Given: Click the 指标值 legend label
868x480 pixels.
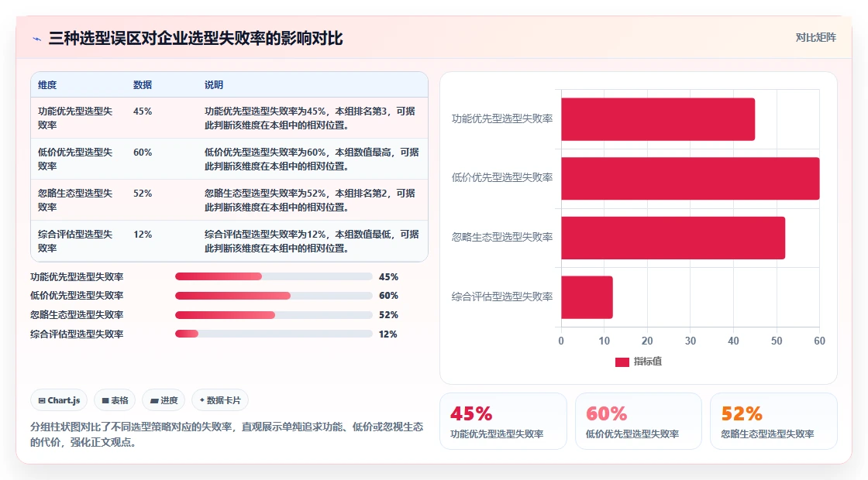Looking at the screenshot, I should [648, 362].
